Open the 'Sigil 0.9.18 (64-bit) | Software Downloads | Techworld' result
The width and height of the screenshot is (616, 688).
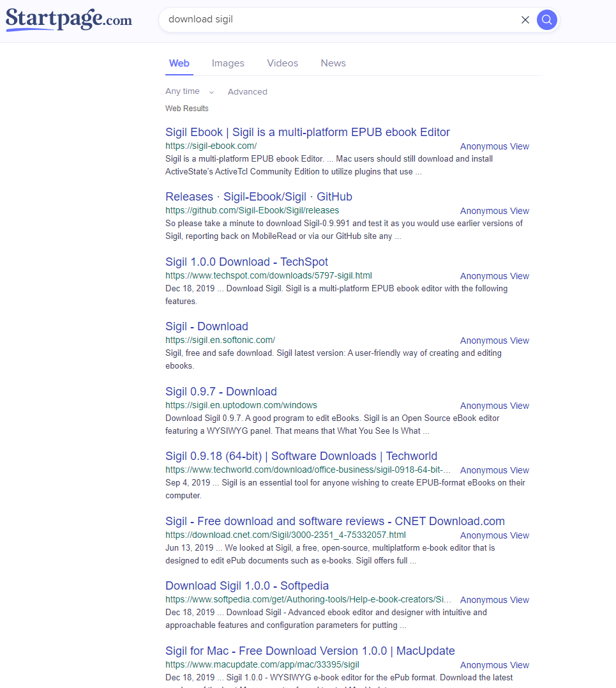(301, 456)
